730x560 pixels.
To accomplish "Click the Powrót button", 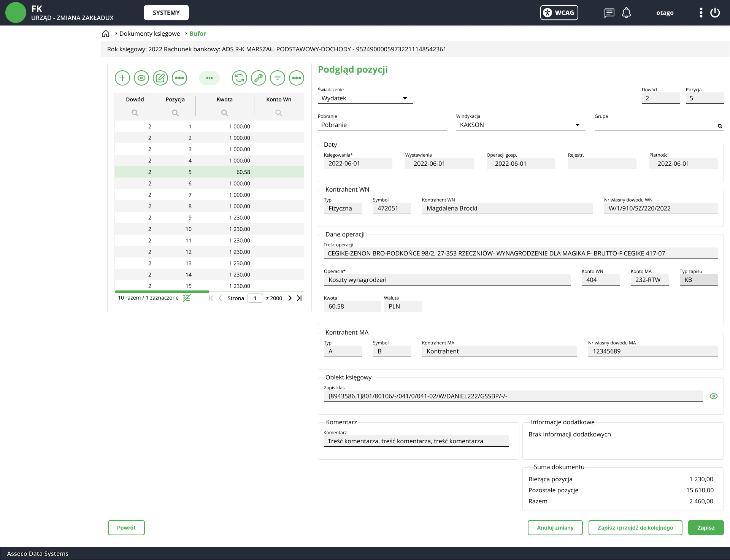I will point(126,528).
